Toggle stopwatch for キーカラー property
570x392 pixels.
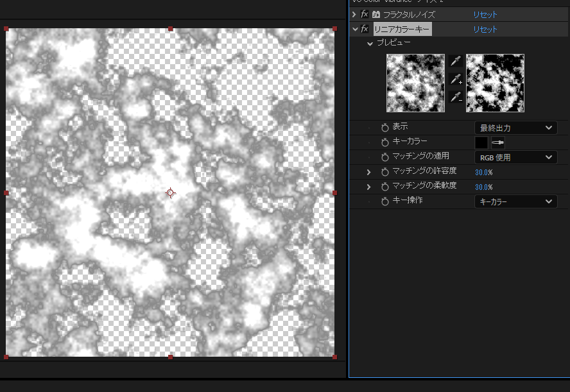pos(385,142)
